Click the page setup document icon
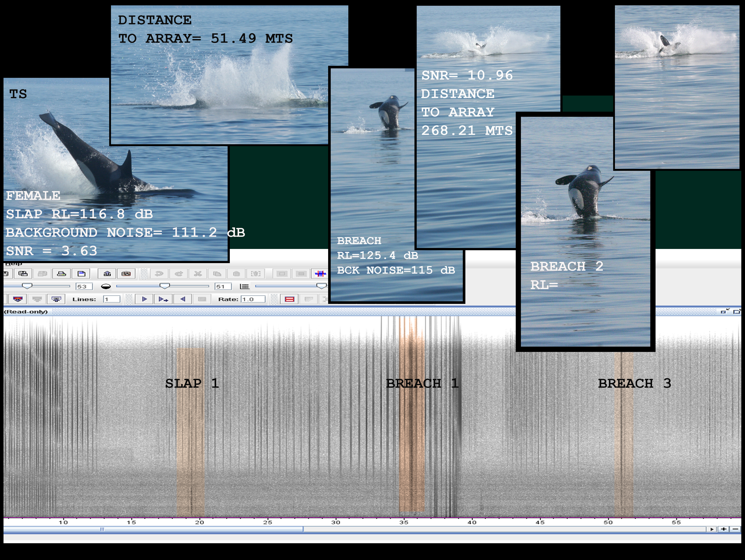The height and width of the screenshot is (560, 745). coord(82,274)
